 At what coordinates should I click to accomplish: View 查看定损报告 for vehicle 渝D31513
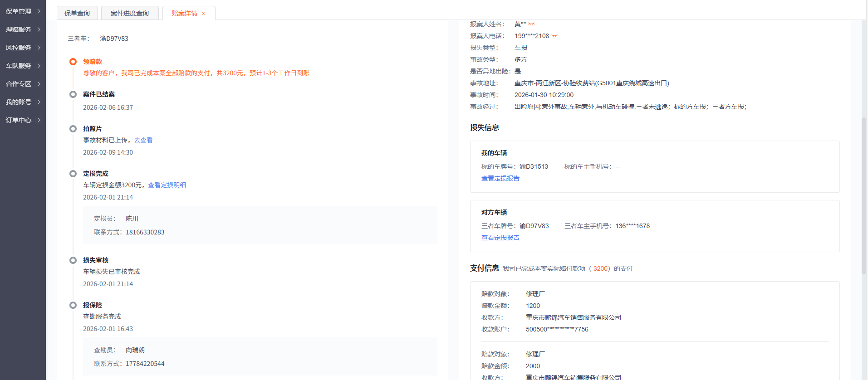pyautogui.click(x=500, y=178)
